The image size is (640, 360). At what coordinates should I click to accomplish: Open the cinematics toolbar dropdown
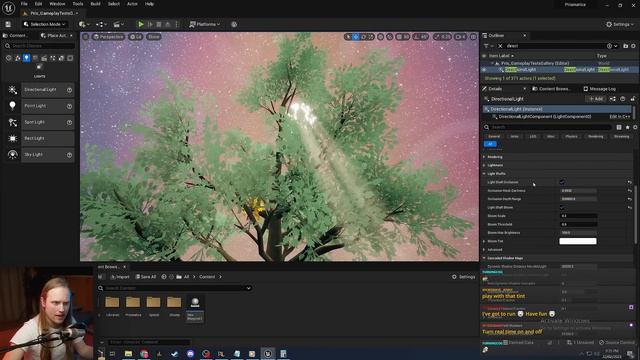[x=118, y=24]
